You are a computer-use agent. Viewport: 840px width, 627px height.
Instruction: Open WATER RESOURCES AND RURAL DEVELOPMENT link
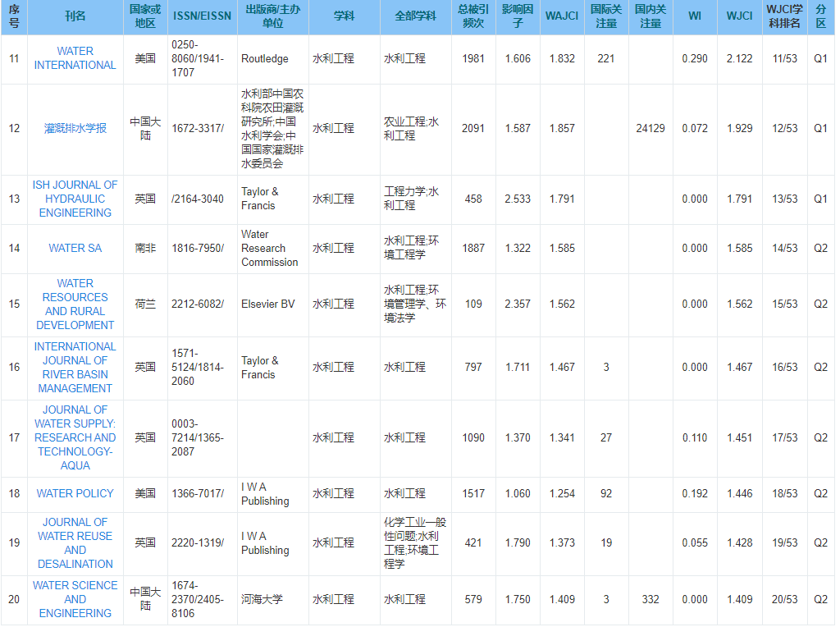click(x=75, y=304)
